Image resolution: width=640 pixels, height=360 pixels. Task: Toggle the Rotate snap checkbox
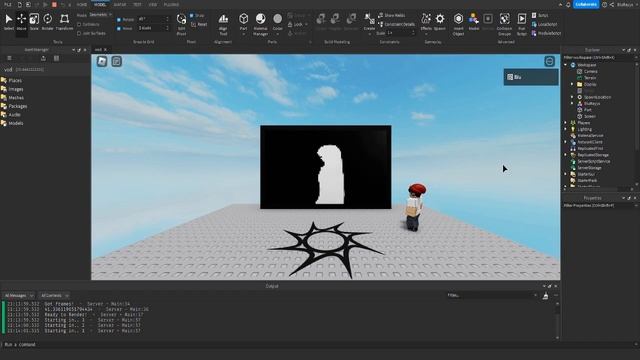coord(119,20)
